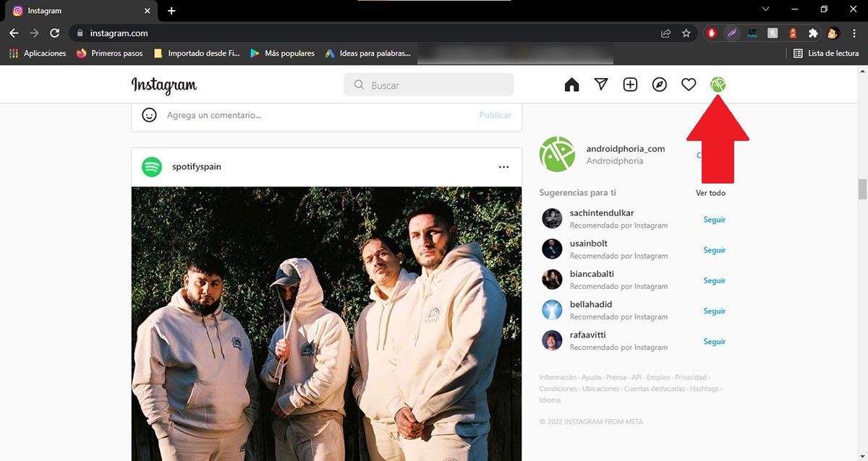Reload the page

point(54,33)
